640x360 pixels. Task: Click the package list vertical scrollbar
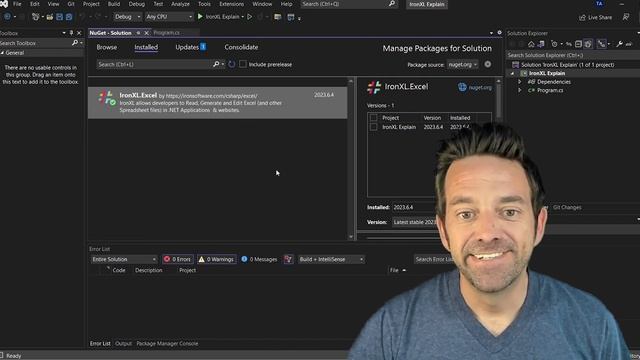pos(351,158)
